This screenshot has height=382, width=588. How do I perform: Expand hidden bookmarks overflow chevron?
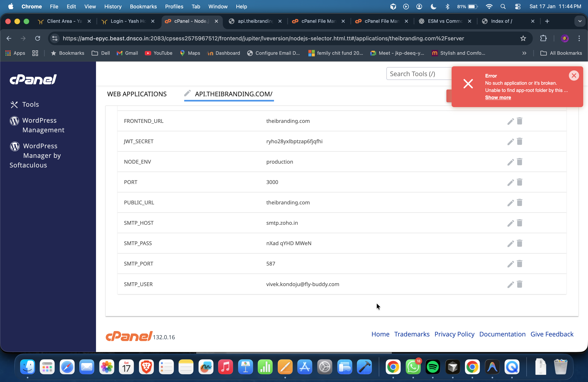click(x=524, y=53)
